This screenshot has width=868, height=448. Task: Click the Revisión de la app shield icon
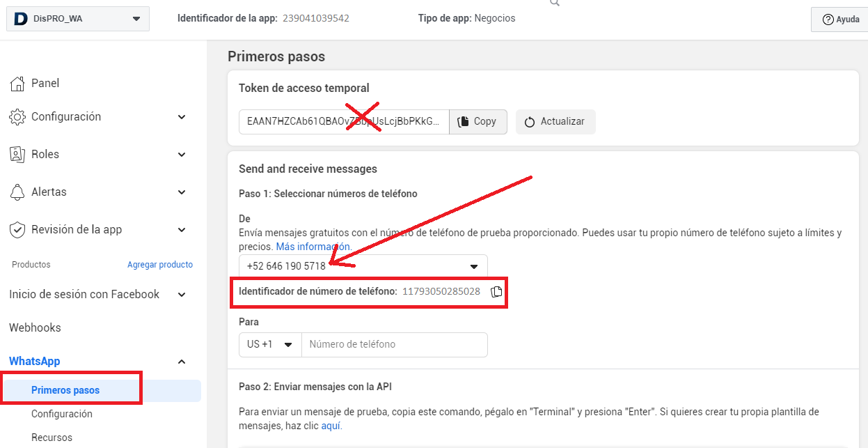click(x=18, y=230)
